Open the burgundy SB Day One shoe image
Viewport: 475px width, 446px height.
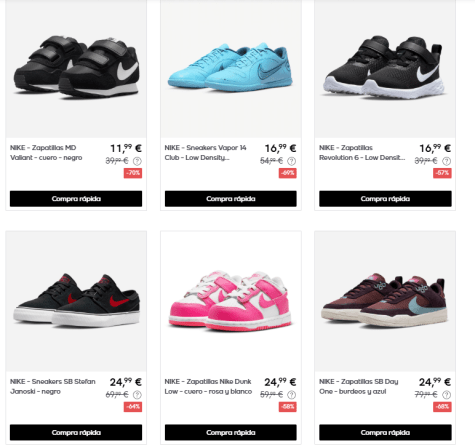(x=385, y=301)
